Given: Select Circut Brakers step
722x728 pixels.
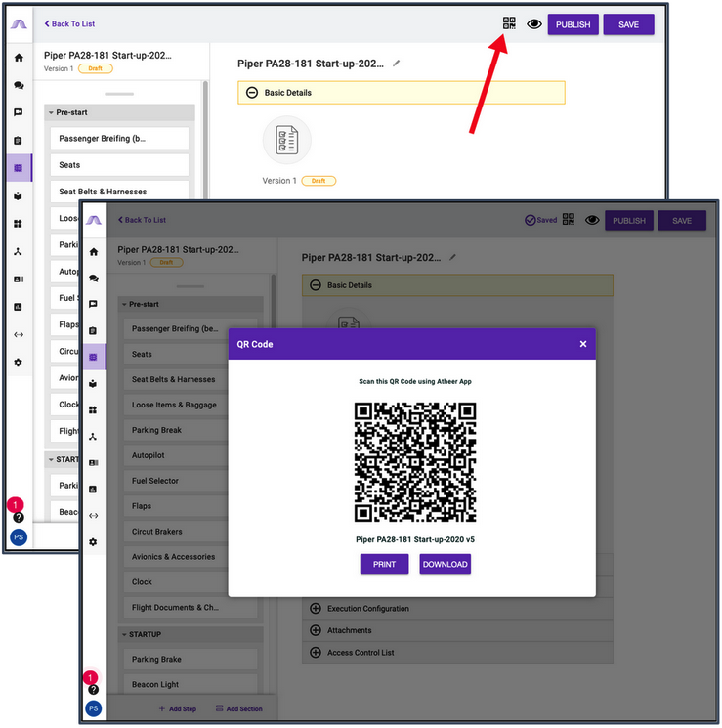Looking at the screenshot, I should coord(176,532).
